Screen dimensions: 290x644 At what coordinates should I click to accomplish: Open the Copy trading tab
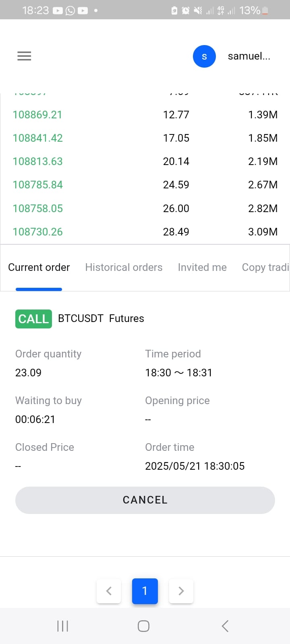point(265,267)
